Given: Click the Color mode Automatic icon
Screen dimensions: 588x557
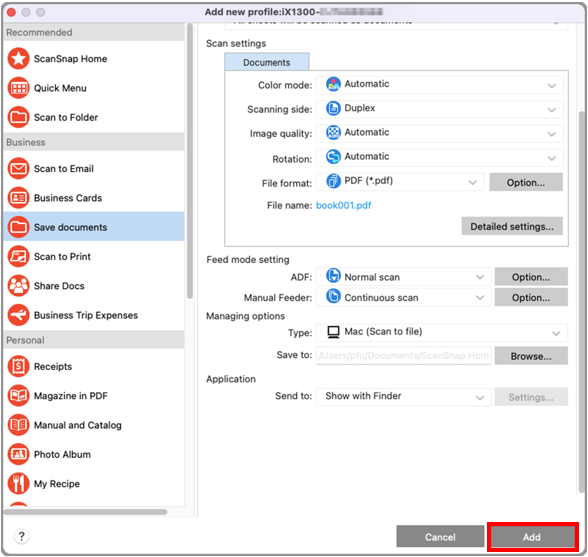Looking at the screenshot, I should [x=333, y=84].
